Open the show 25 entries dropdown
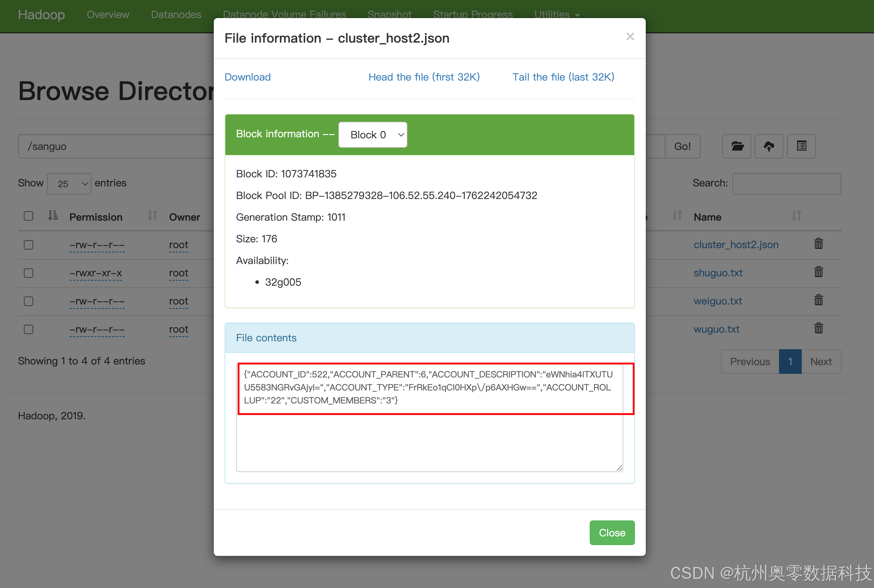Viewport: 874px width, 588px height. click(x=69, y=184)
